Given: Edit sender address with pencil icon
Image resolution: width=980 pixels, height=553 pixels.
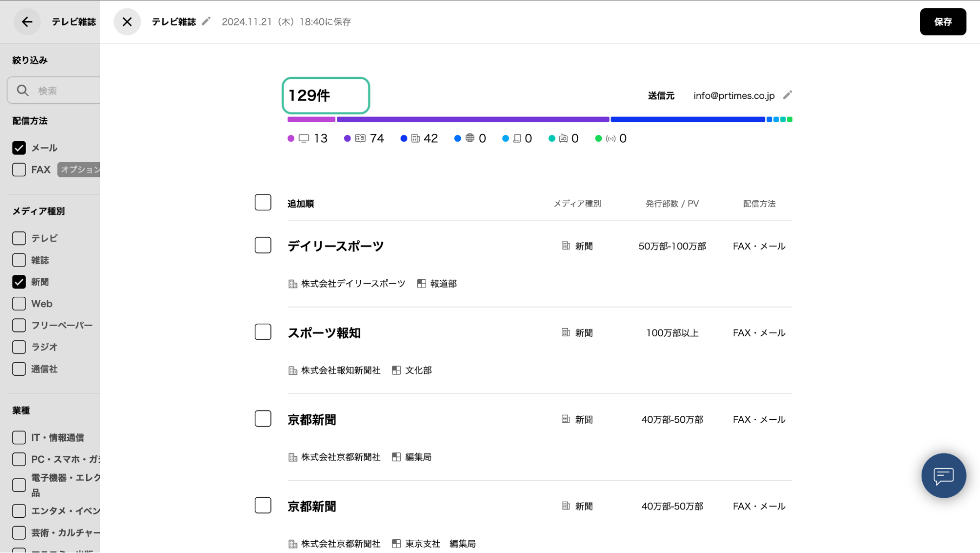Looking at the screenshot, I should [x=787, y=95].
